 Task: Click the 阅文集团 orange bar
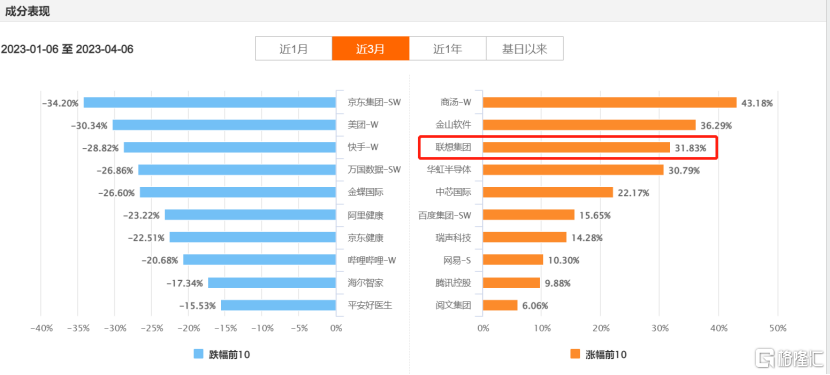pos(500,305)
